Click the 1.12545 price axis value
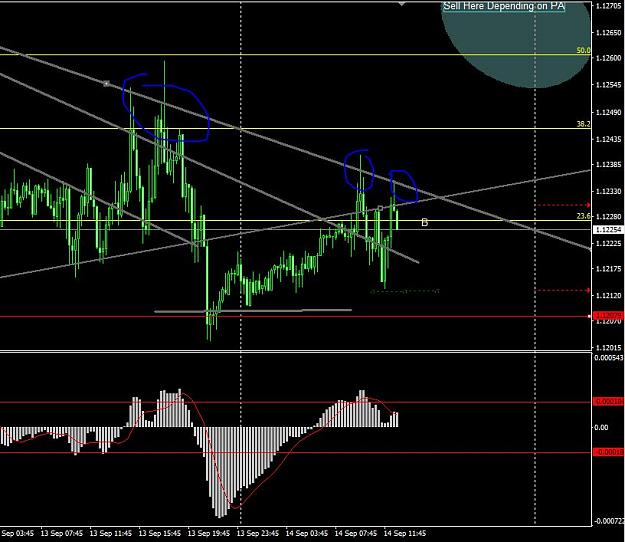The width and height of the screenshot is (625, 542). pos(608,85)
